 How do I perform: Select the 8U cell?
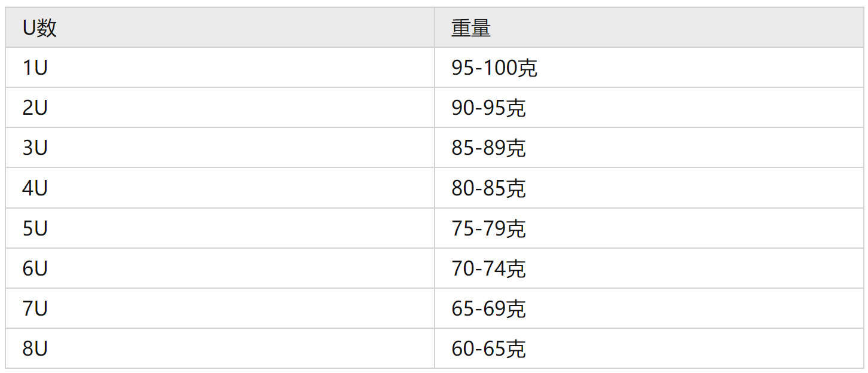(220, 348)
